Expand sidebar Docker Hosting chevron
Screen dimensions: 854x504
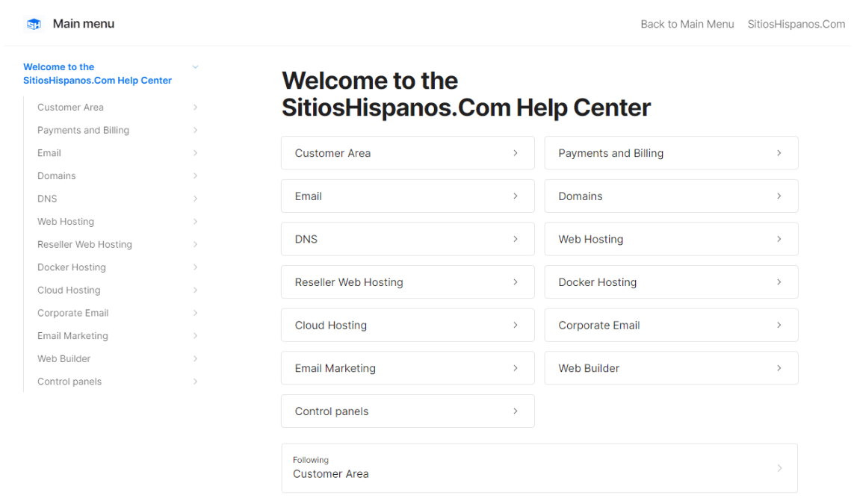[195, 267]
